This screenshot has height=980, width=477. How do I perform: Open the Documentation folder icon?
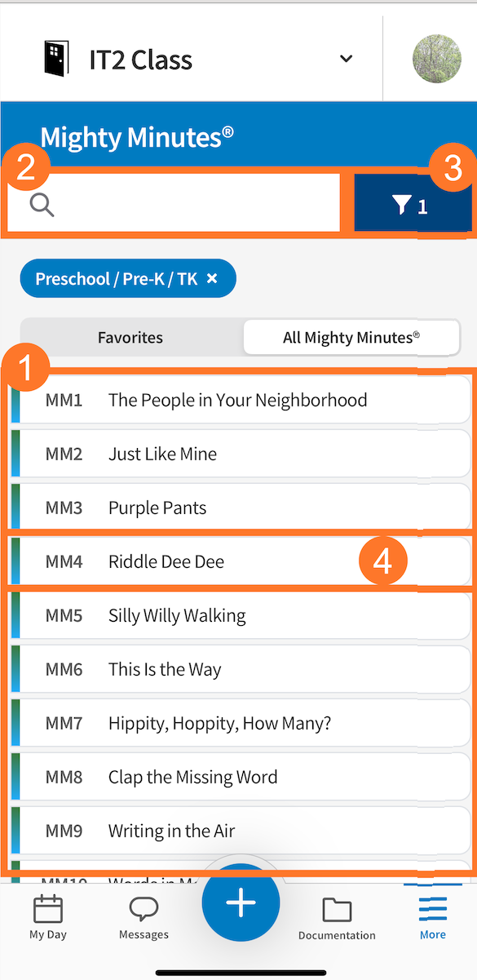(x=337, y=908)
